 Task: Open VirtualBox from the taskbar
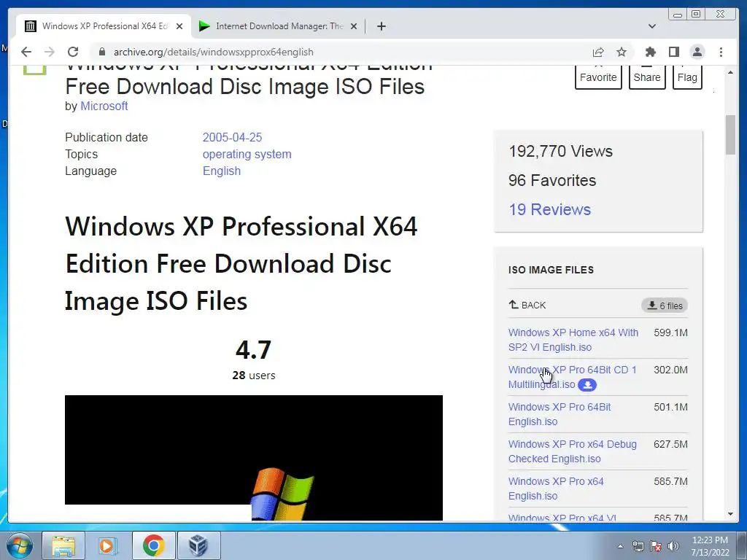point(198,545)
